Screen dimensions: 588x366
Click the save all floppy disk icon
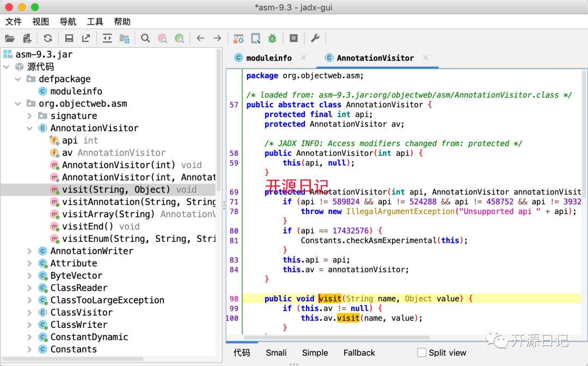click(x=69, y=38)
